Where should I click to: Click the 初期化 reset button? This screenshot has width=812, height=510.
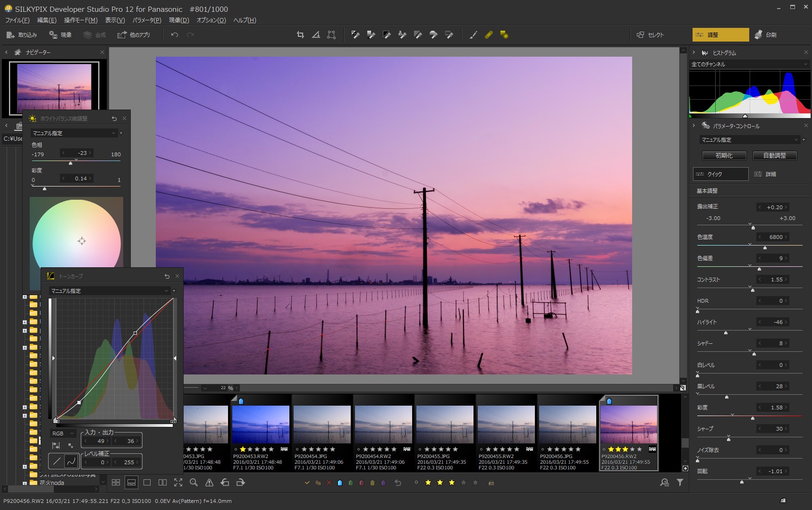click(724, 155)
